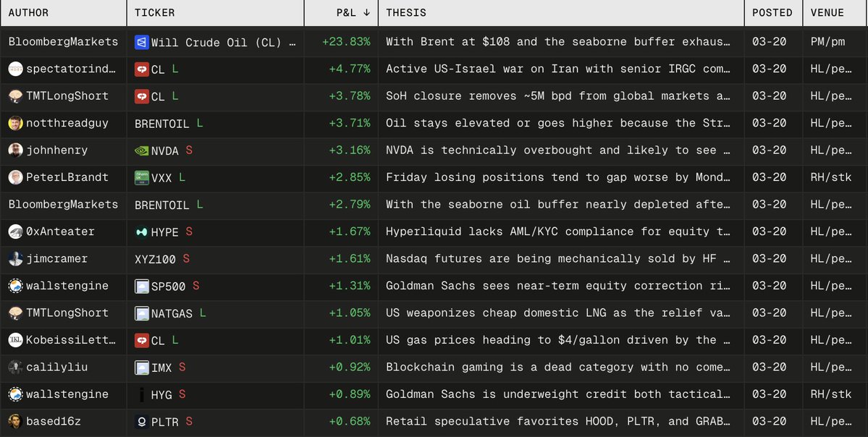The image size is (868, 437).
Task: Click the HYG ticker icon
Action: pyautogui.click(x=142, y=394)
